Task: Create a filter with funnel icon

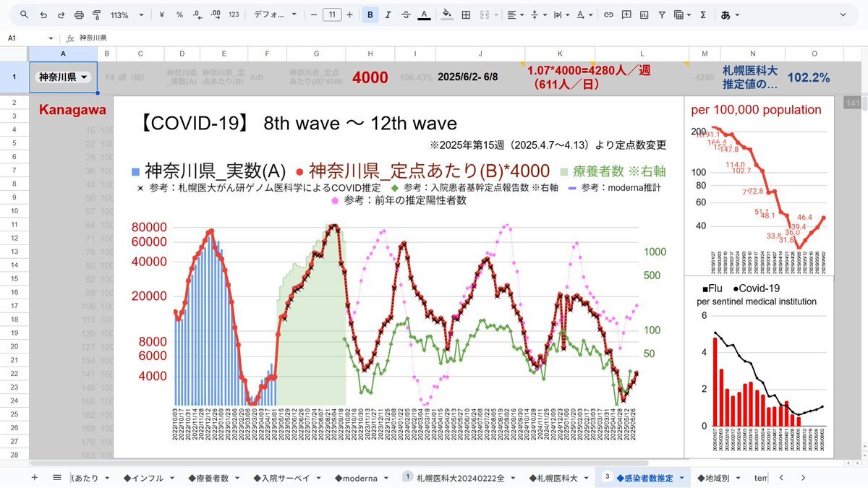Action: 662,14
